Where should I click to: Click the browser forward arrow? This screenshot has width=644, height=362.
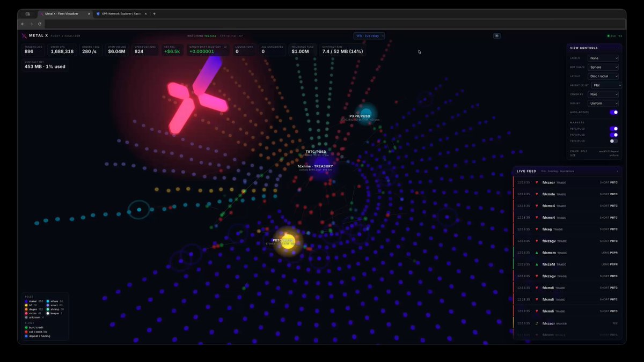[x=31, y=24]
